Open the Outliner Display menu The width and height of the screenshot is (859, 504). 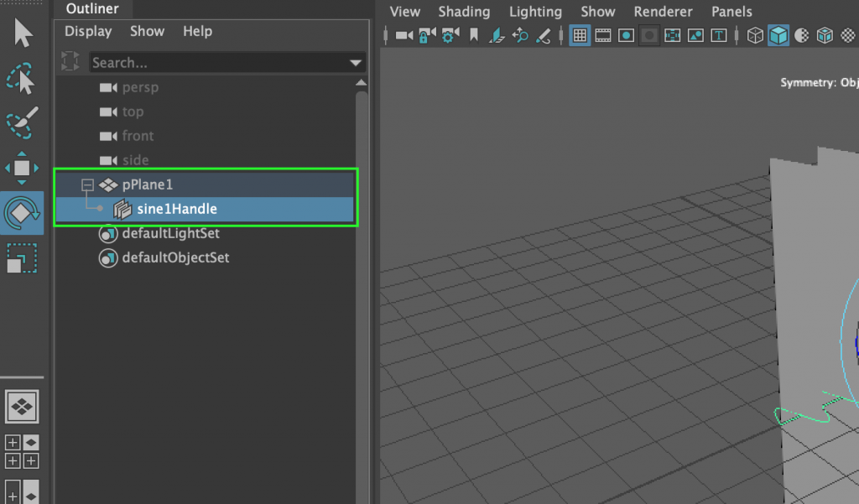click(x=88, y=31)
